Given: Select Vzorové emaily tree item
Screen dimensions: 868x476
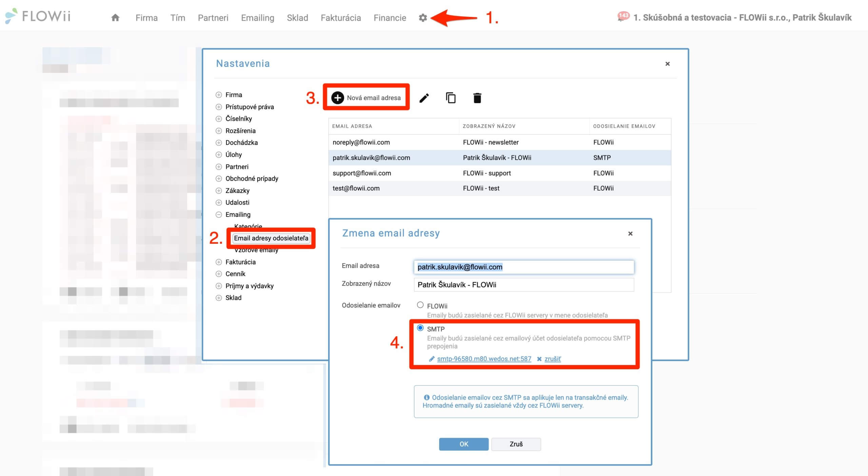Looking at the screenshot, I should pyautogui.click(x=256, y=250).
